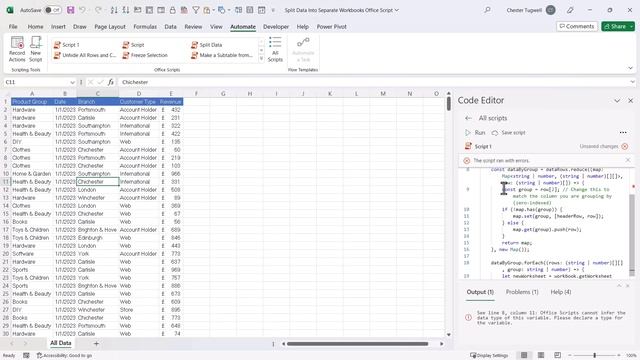The image size is (640, 360).
Task: Open Code Editor pane options chevron
Action: click(x=617, y=100)
